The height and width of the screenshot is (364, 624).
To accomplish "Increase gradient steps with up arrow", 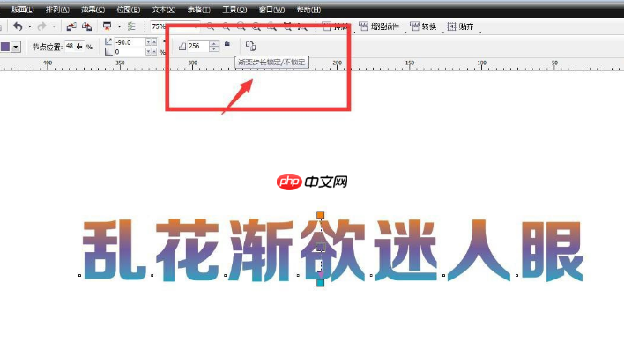I will click(x=213, y=43).
